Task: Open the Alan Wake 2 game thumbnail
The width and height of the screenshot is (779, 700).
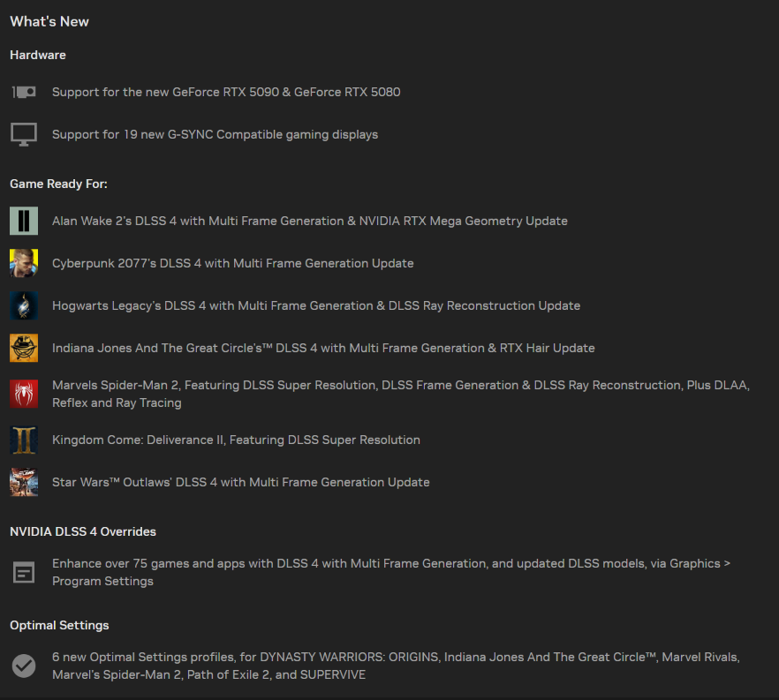Action: [x=24, y=221]
